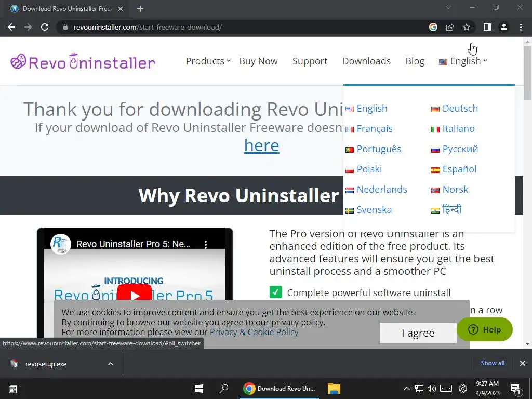Open the Privacy & Cookie Policy link
This screenshot has height=399, width=532.
click(254, 332)
